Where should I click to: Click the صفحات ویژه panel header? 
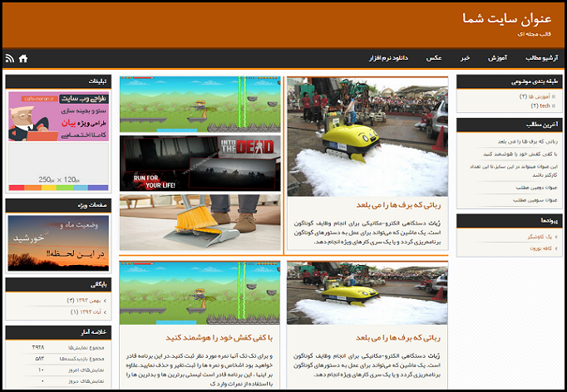pos(58,205)
